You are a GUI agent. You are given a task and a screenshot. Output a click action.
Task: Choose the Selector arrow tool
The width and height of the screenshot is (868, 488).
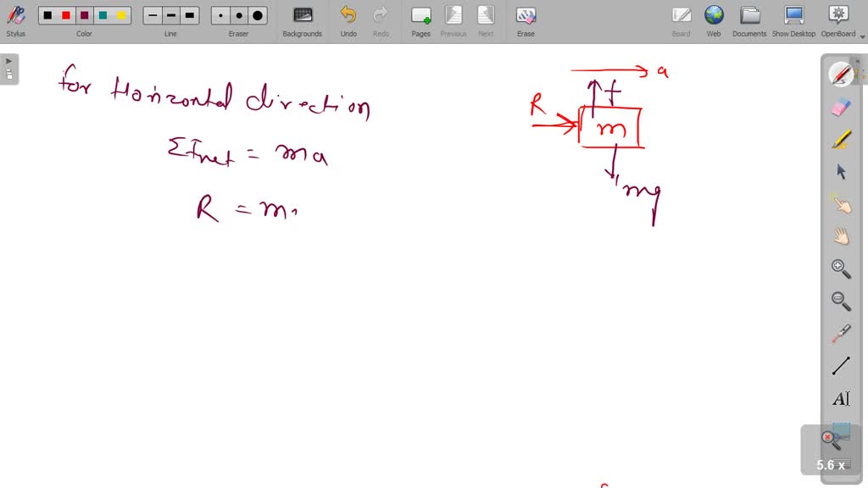[840, 171]
